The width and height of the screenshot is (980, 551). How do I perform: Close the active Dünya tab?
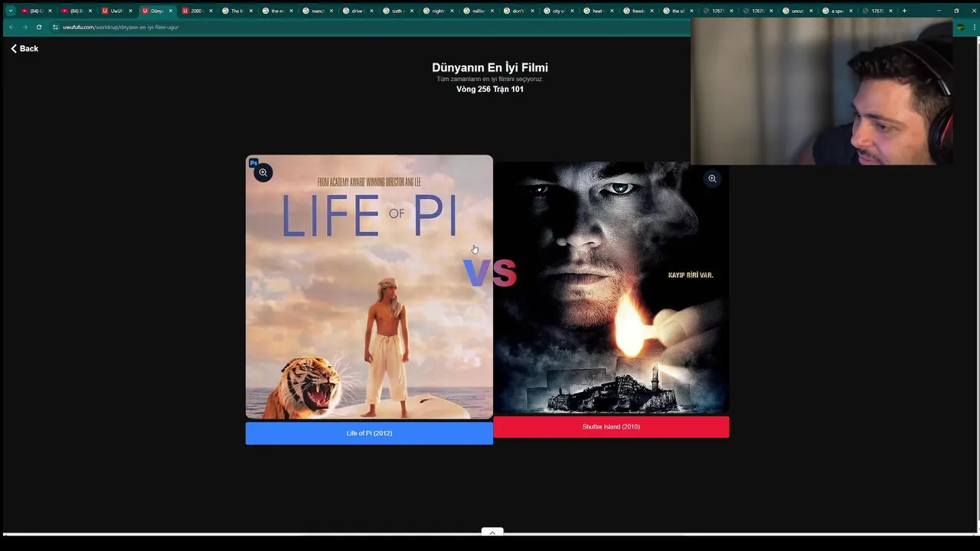click(171, 11)
